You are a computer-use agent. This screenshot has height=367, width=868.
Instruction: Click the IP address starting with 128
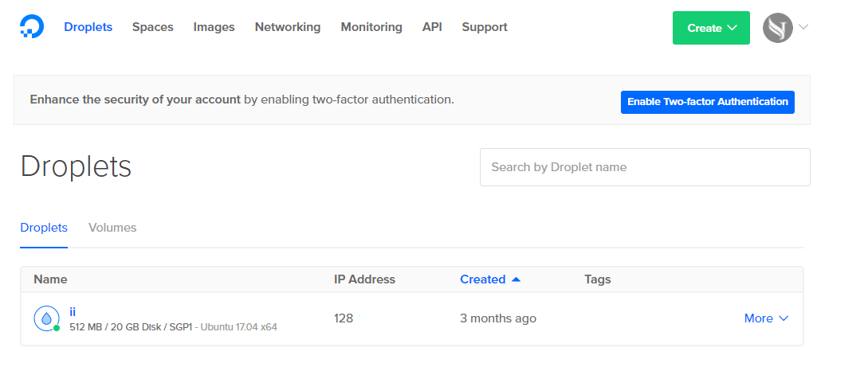(344, 318)
